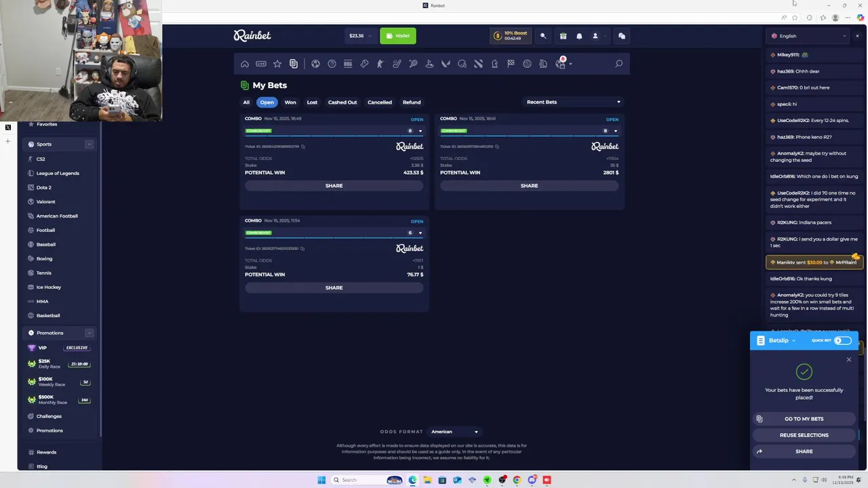868x488 pixels.
Task: Select the basketball sport icon
Action: 332,64
